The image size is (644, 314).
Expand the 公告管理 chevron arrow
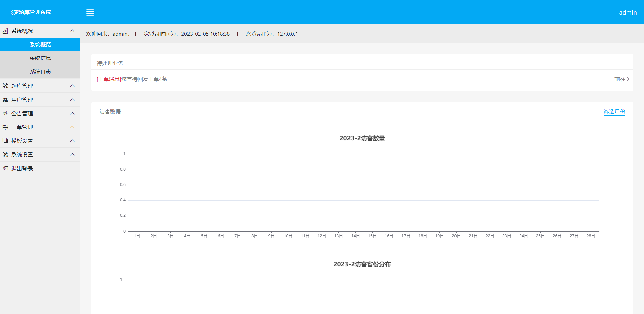point(72,113)
